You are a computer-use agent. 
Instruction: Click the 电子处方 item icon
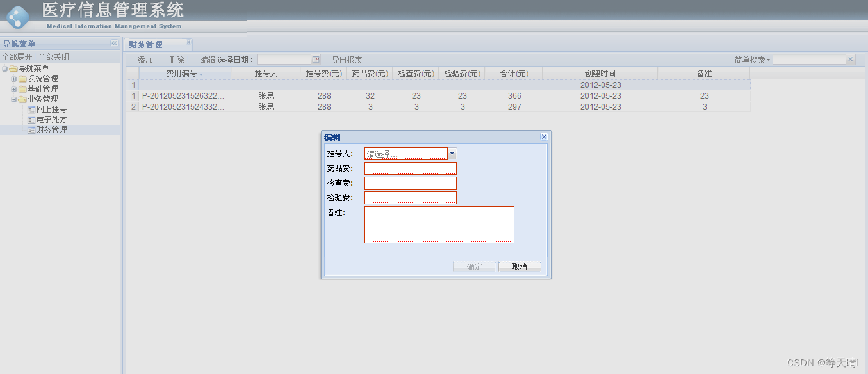[x=31, y=119]
